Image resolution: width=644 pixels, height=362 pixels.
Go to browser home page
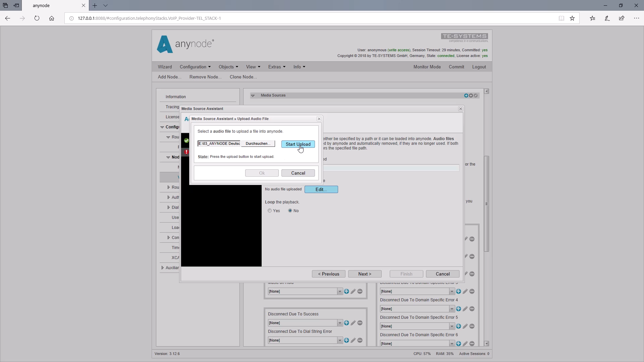pos(52,18)
